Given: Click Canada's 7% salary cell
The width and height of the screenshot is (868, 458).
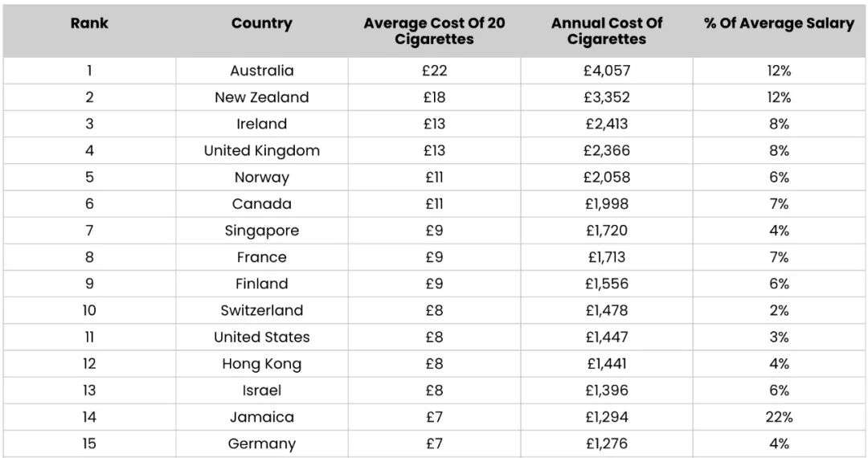Looking at the screenshot, I should 779,204.
